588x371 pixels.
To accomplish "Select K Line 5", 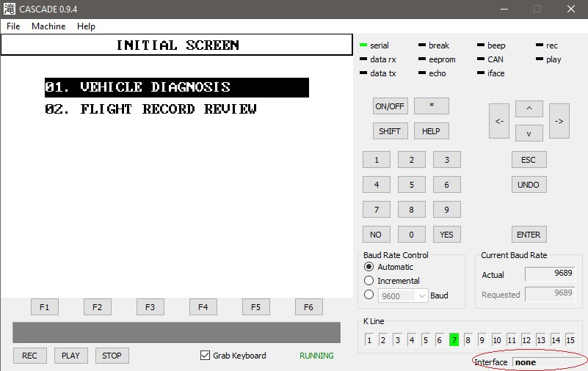I will [426, 340].
